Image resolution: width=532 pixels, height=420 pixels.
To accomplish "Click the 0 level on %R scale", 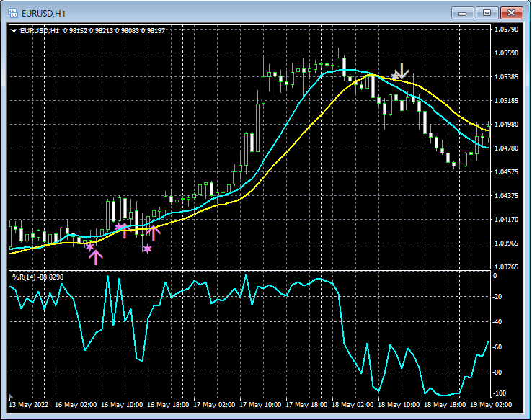I will coord(495,276).
